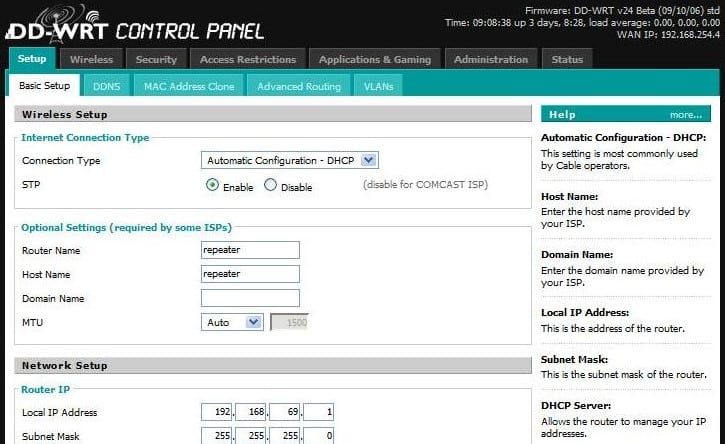Select Disable for STP

click(x=270, y=185)
